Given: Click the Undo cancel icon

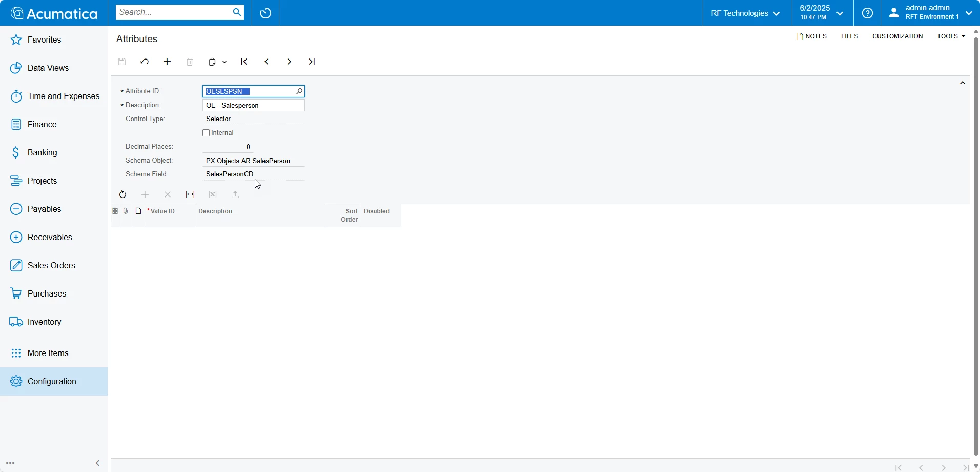Looking at the screenshot, I should [x=145, y=62].
